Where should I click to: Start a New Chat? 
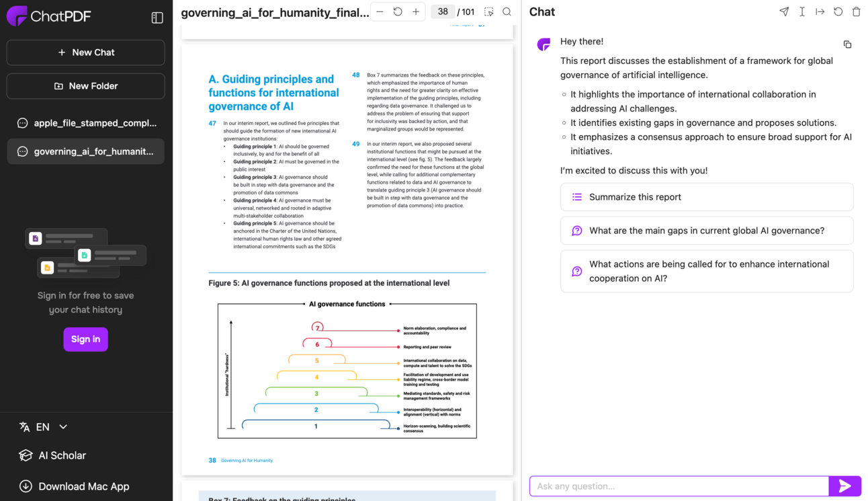coord(86,52)
